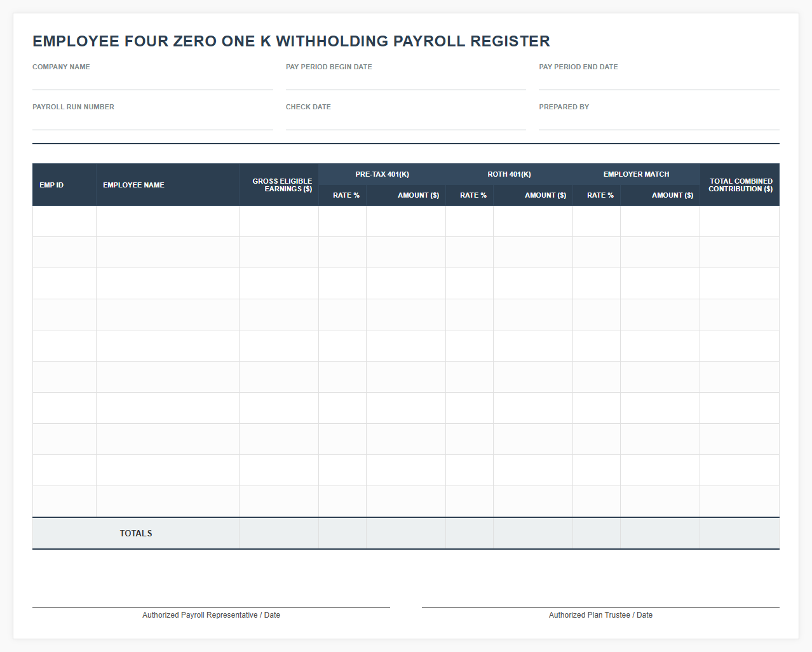
Task: Click the Check Date field
Action: [406, 122]
